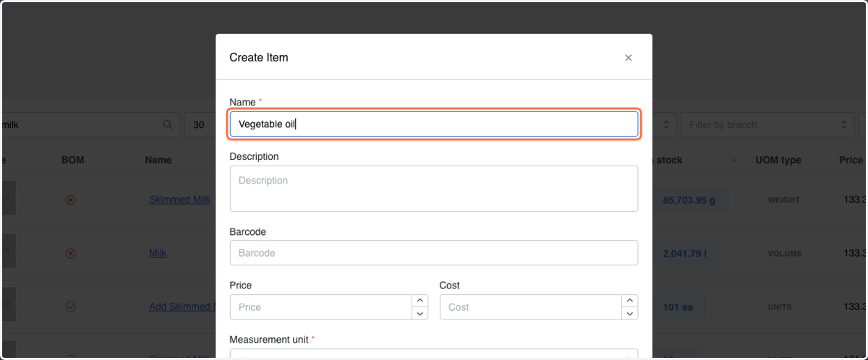Open the Filter by branch dropdown

pyautogui.click(x=767, y=125)
